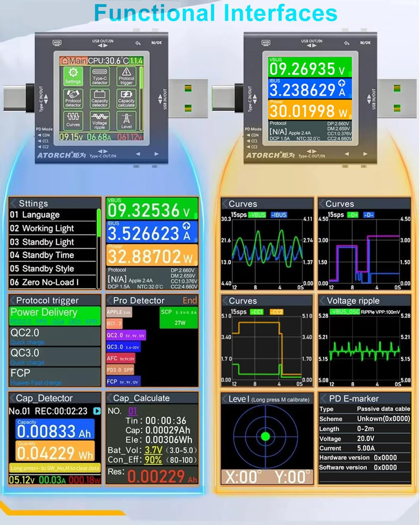420x525 pixels.
Task: Select the Capacity detector battery icon
Action: (99, 99)
